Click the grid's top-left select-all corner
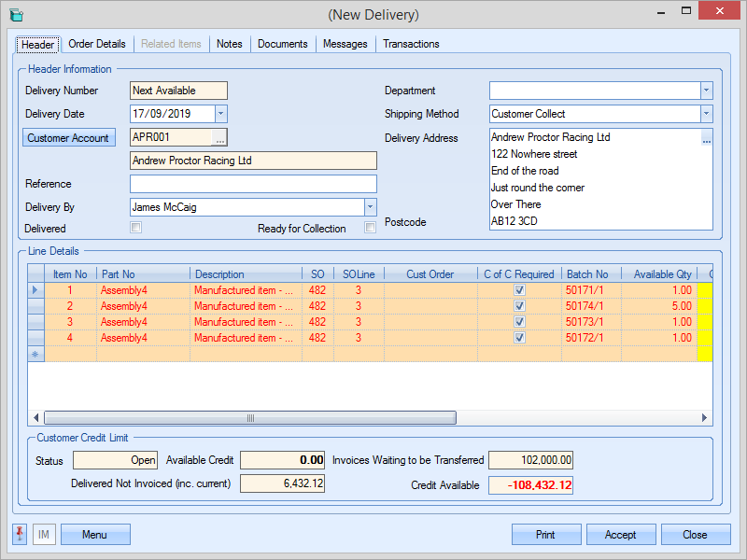The height and width of the screenshot is (560, 747). [36, 274]
